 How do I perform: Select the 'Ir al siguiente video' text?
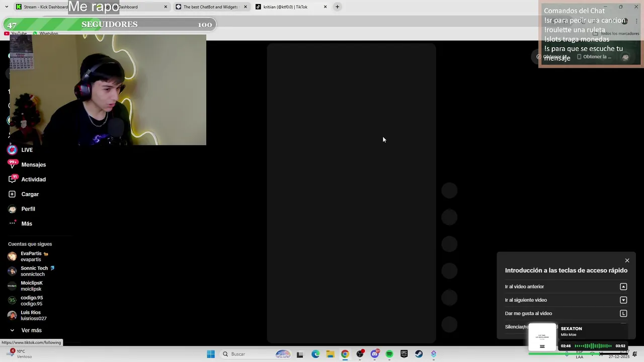526,300
